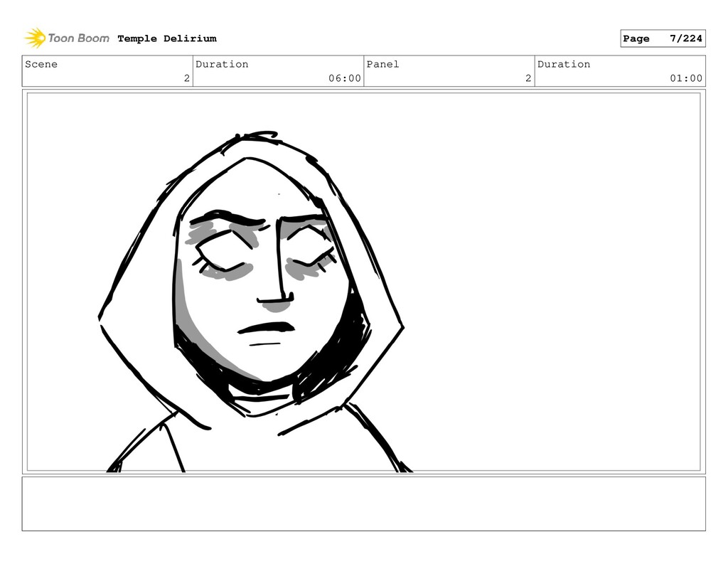Select the scene number value '2'
This screenshot has height=564, width=728.
(187, 78)
